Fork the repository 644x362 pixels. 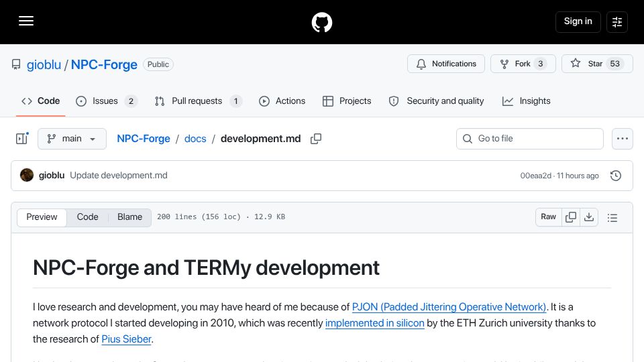coord(523,64)
